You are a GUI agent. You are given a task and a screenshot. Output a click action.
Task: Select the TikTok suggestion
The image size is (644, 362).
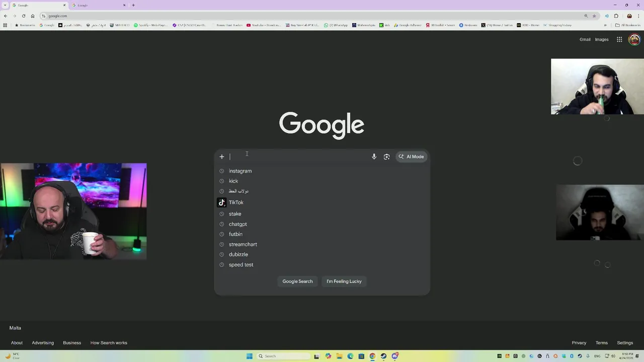(x=322, y=203)
